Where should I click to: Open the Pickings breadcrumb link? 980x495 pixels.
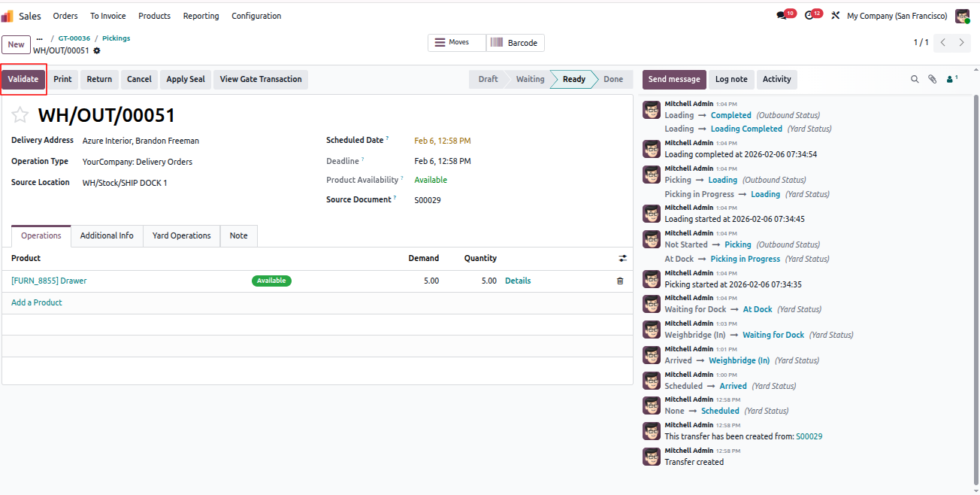116,38
